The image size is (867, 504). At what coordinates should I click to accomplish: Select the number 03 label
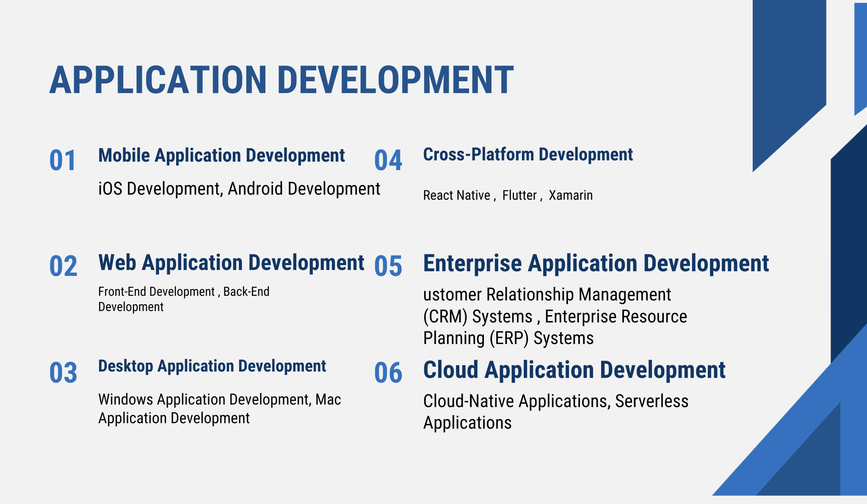click(63, 373)
